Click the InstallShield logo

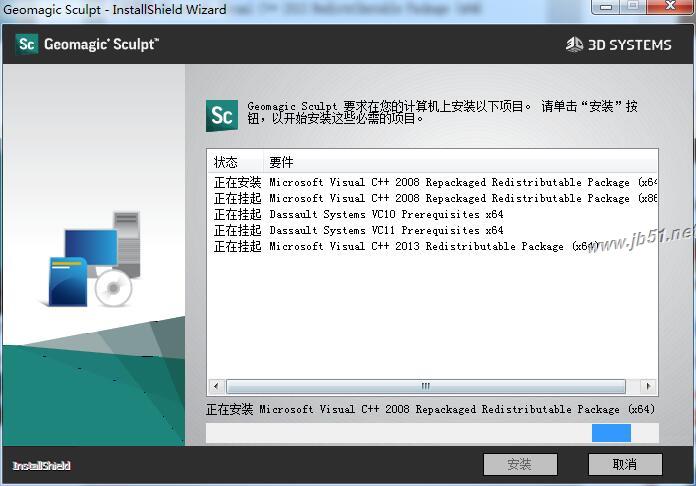(x=41, y=466)
